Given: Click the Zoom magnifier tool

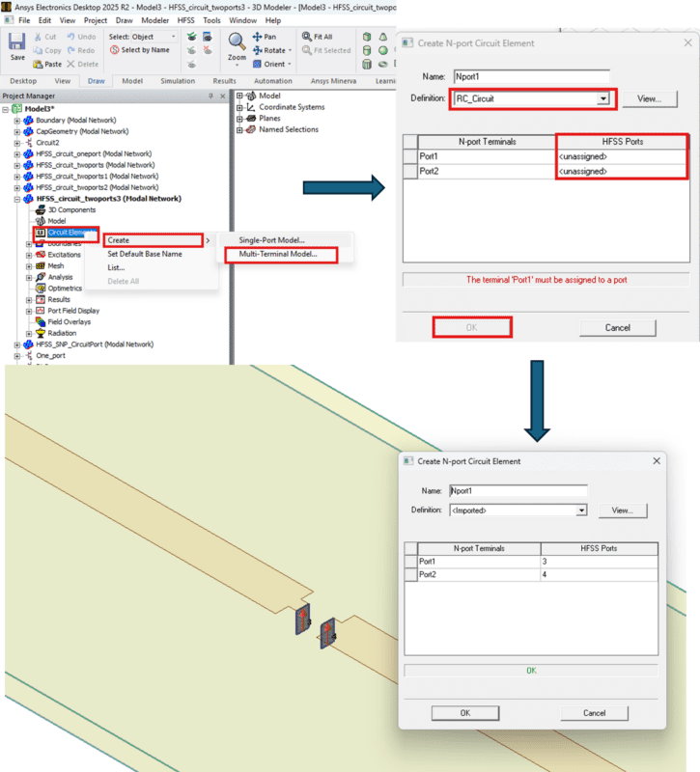Looking at the screenshot, I should 237,42.
